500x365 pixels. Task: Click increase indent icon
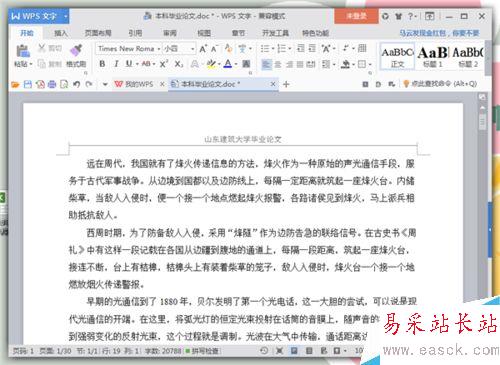click(312, 49)
